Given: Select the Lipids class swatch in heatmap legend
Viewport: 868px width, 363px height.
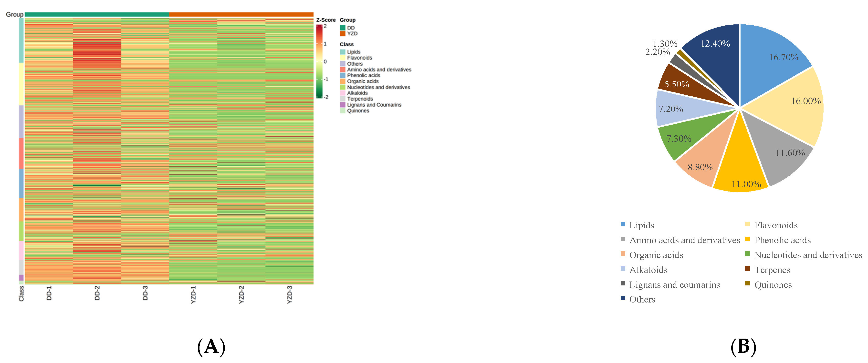Looking at the screenshot, I should point(342,52).
